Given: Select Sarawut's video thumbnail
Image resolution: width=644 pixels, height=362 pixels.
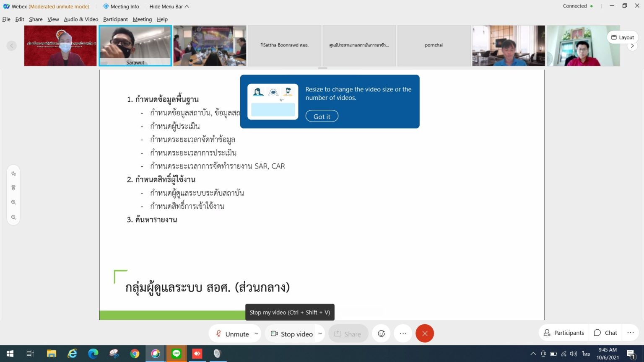Looking at the screenshot, I should click(x=135, y=45).
